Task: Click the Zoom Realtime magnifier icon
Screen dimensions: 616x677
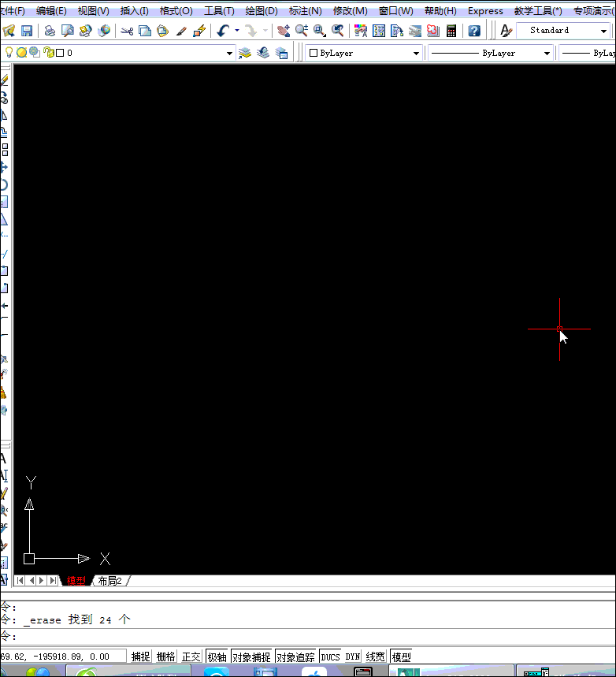Action: tap(302, 31)
